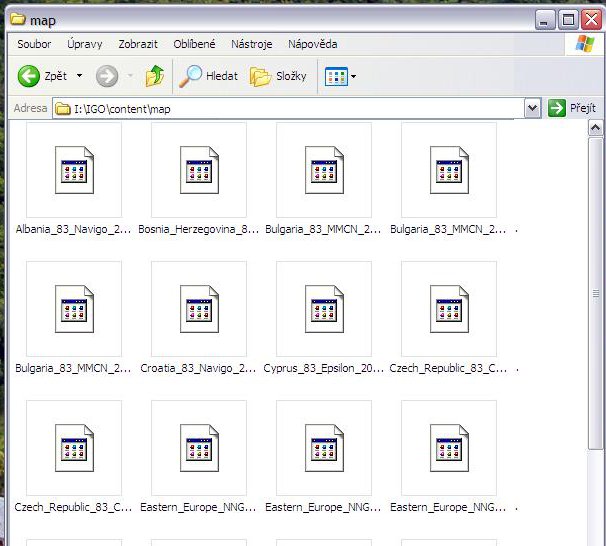This screenshot has width=606, height=546.
Task: Open the Oblíbené menu
Action: 194,44
